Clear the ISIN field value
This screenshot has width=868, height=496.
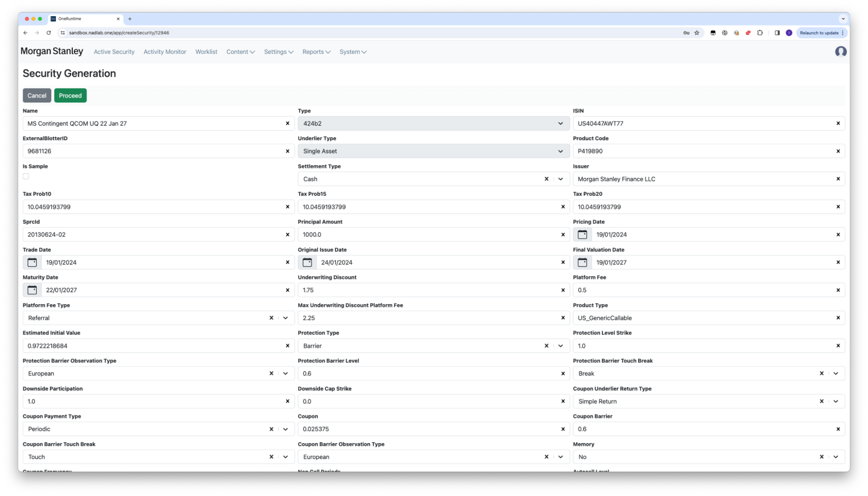[838, 124]
